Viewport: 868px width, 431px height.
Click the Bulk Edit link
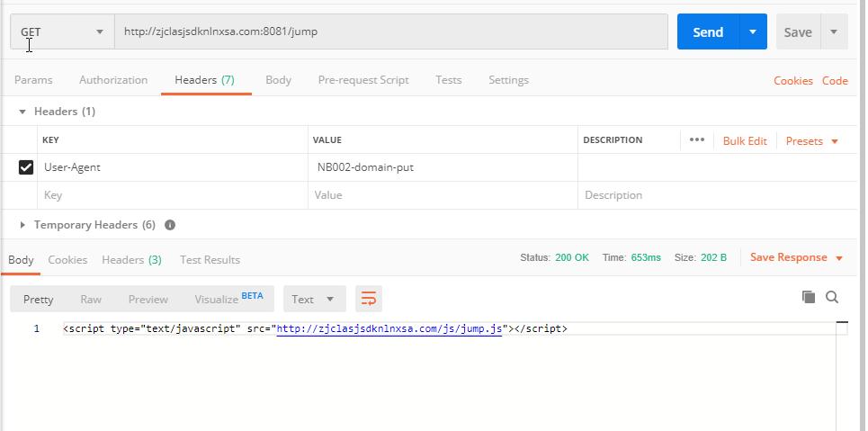click(744, 140)
